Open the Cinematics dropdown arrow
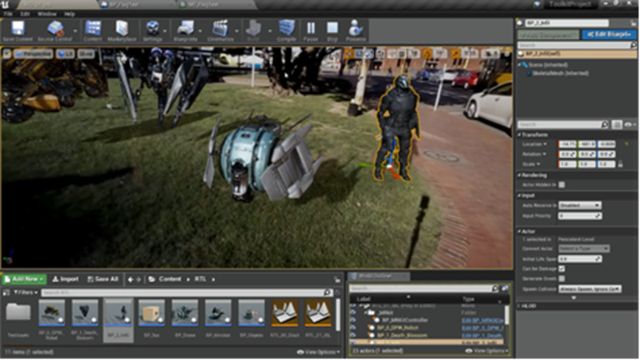The image size is (640, 360). tap(236, 31)
